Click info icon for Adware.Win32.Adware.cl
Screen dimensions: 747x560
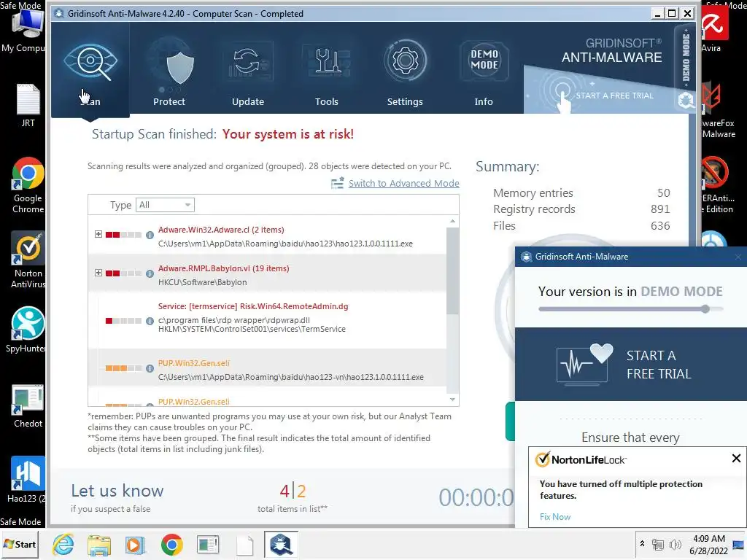150,235
